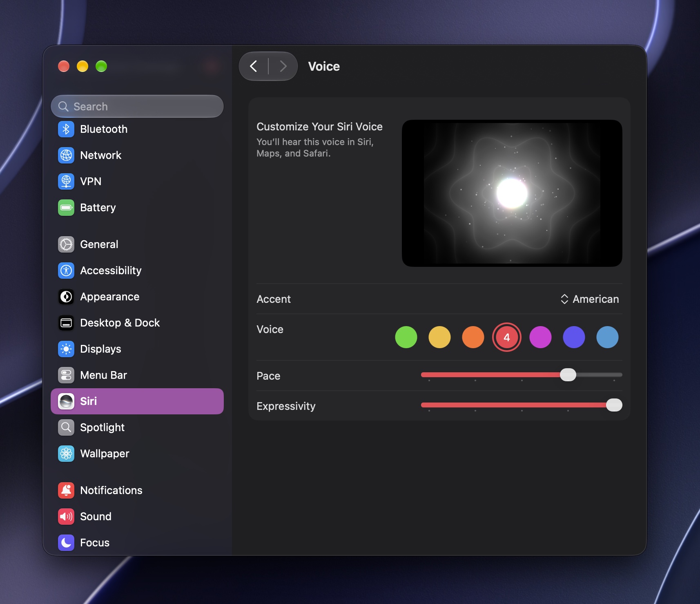Click the 'Accent' row label
Screen dimensions: 700x604
(x=274, y=299)
